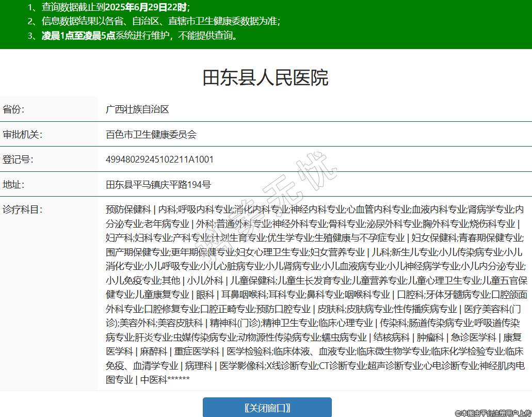Select address 田东县平马镇庆平路194号

(158, 185)
